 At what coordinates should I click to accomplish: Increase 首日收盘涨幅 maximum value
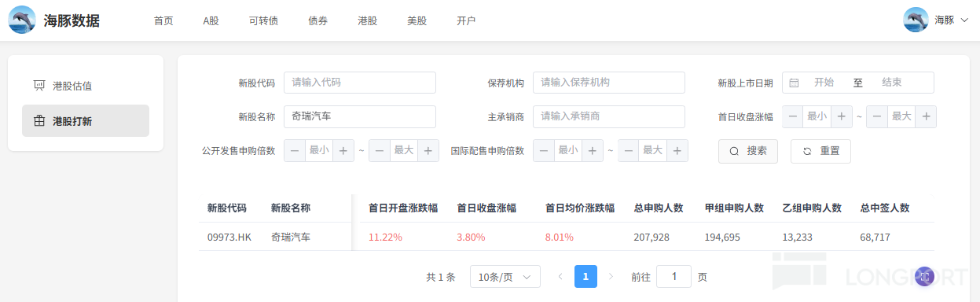point(927,116)
